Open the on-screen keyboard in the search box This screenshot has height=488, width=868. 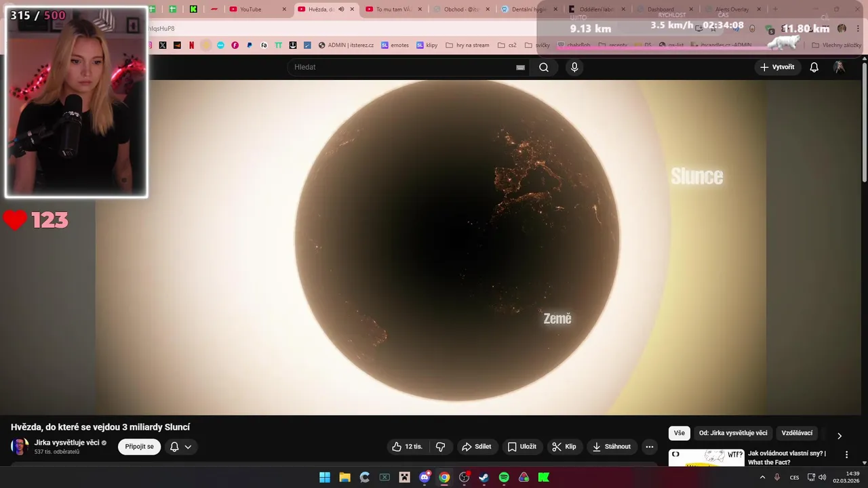click(x=520, y=67)
